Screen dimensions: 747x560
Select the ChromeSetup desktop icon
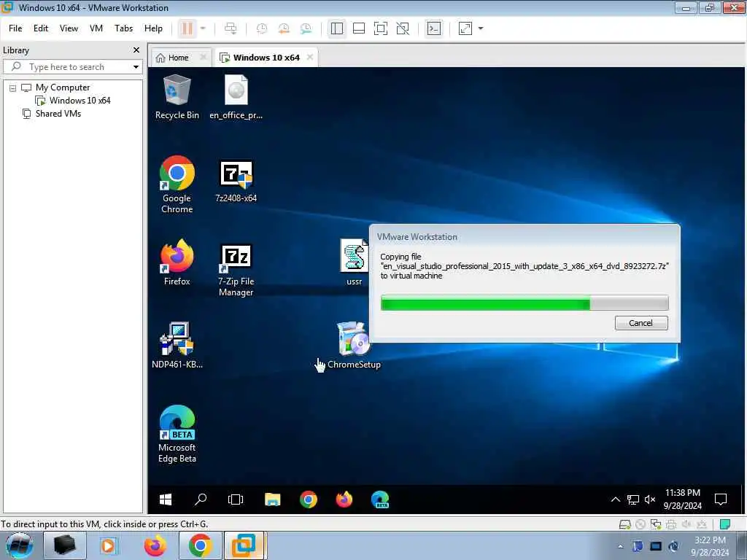[354, 346]
